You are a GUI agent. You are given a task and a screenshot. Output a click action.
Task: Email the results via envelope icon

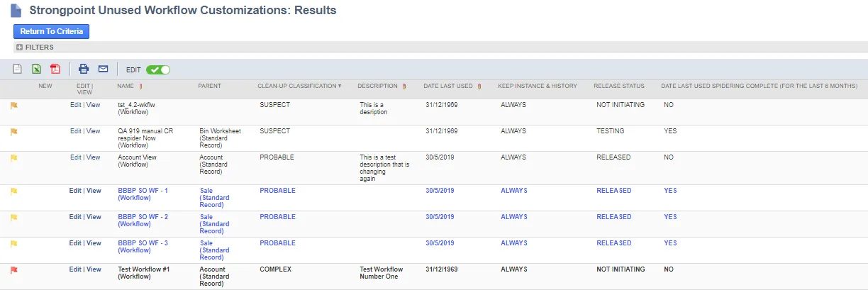[x=103, y=69]
